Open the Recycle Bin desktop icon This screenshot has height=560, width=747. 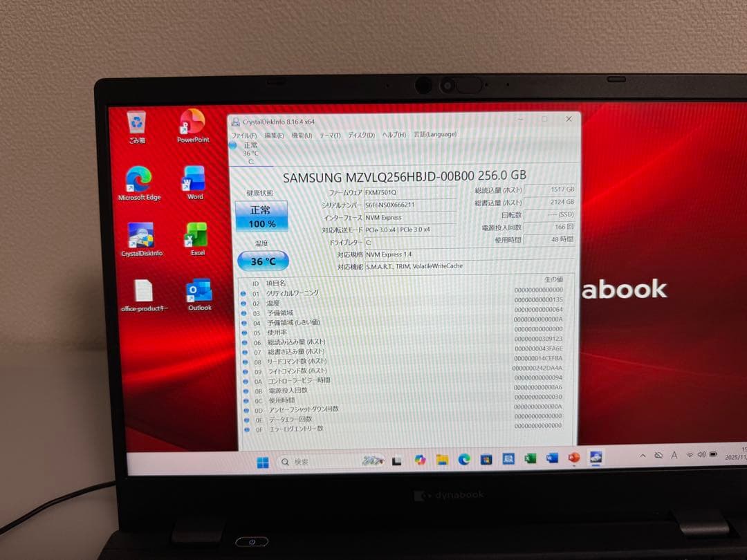[137, 127]
